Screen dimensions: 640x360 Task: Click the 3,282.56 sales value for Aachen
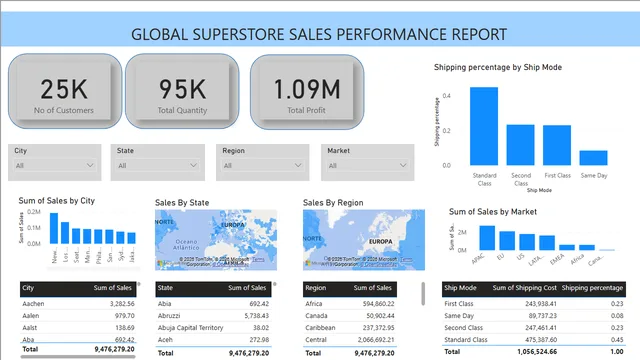coord(122,304)
